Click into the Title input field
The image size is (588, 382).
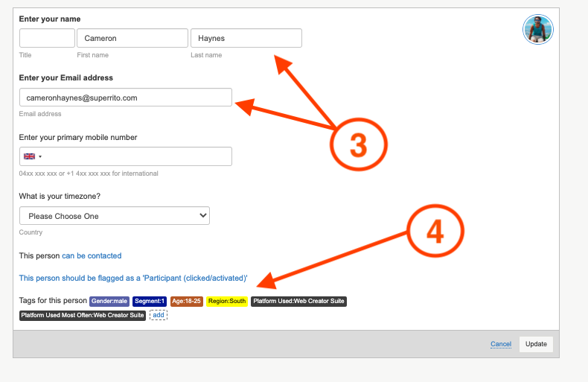[47, 38]
